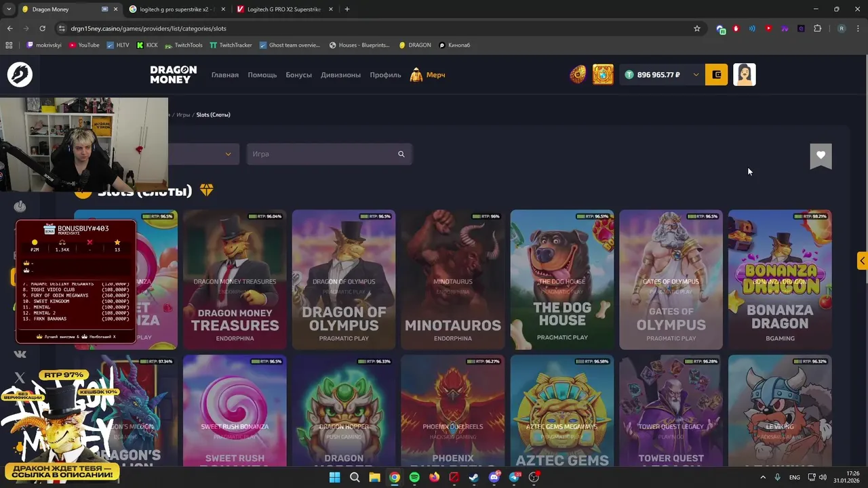Expand the balance currency dropdown chevron

pyautogui.click(x=695, y=75)
